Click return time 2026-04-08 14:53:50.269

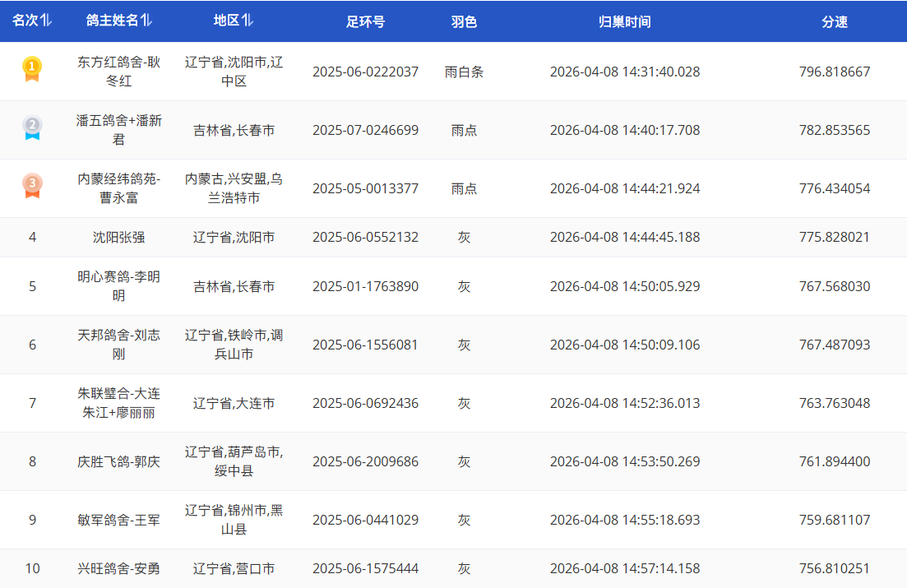(624, 461)
